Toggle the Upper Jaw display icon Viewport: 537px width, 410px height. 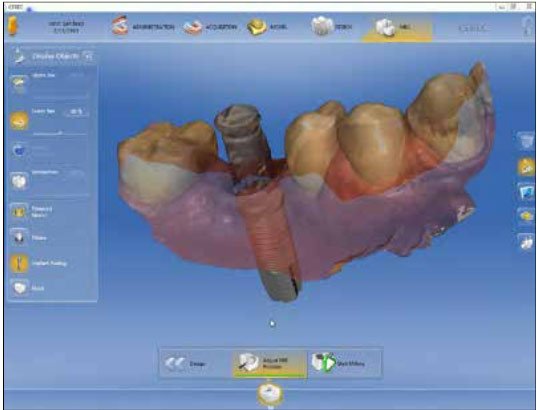coord(19,84)
